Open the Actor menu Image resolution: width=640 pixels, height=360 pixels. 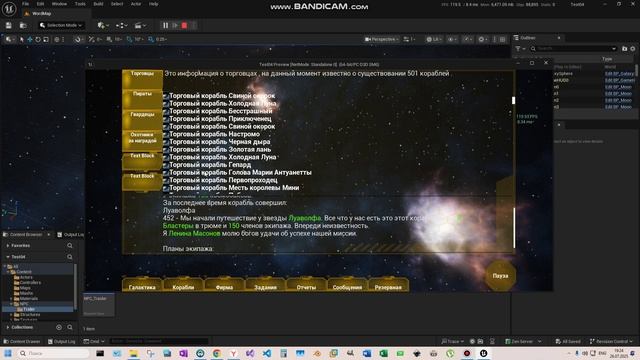(x=136, y=4)
